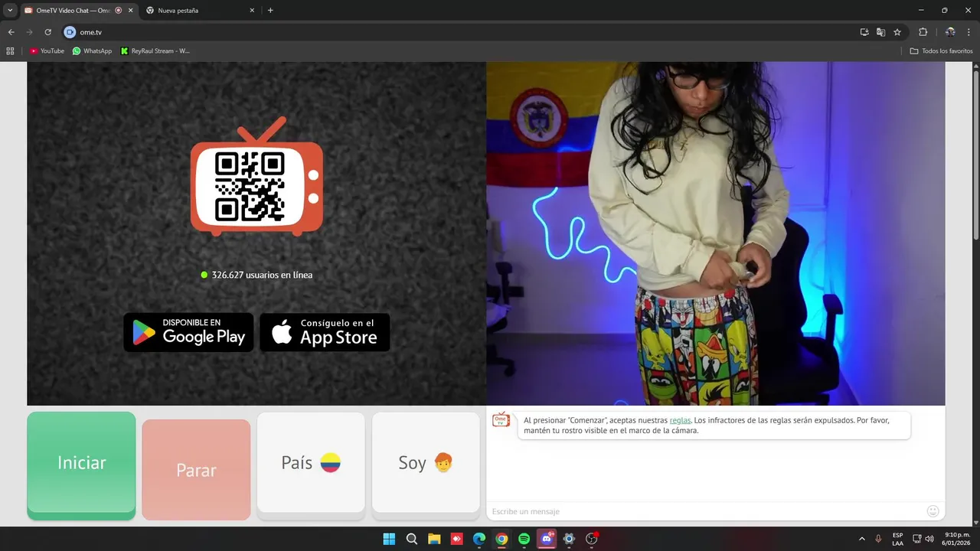Open the Extensions puzzle menu

pos(923,32)
